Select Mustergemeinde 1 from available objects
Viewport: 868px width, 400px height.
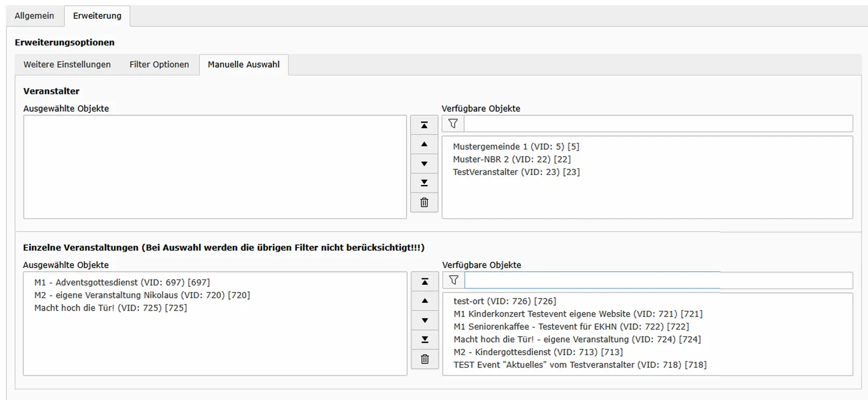click(x=516, y=146)
